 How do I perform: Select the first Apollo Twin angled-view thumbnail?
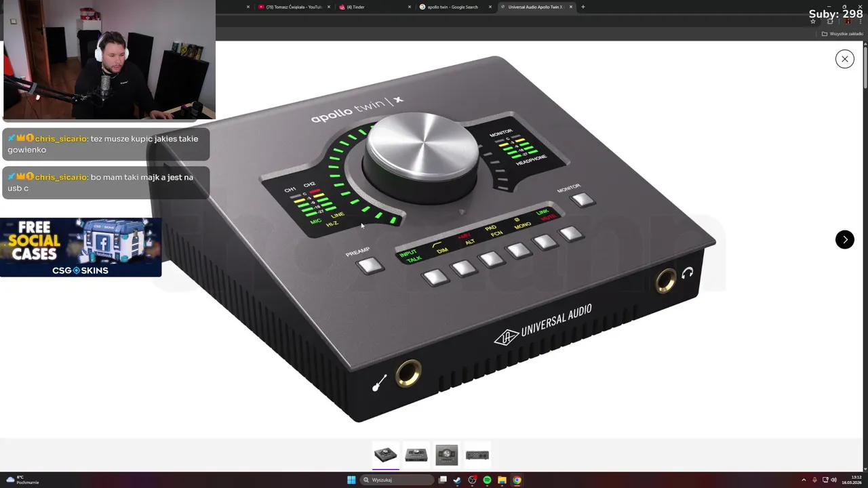tap(386, 455)
